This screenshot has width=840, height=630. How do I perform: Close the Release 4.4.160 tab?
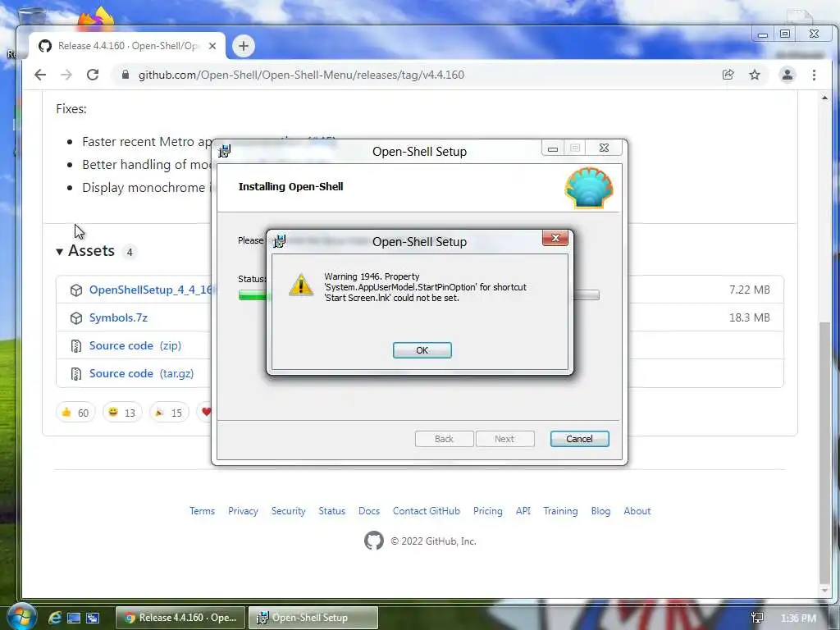pyautogui.click(x=212, y=46)
